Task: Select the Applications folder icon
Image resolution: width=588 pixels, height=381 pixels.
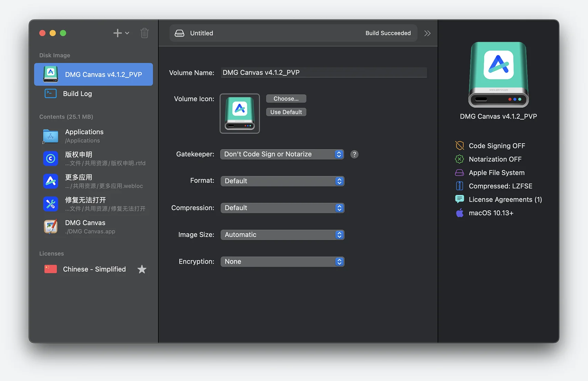Action: (50, 136)
